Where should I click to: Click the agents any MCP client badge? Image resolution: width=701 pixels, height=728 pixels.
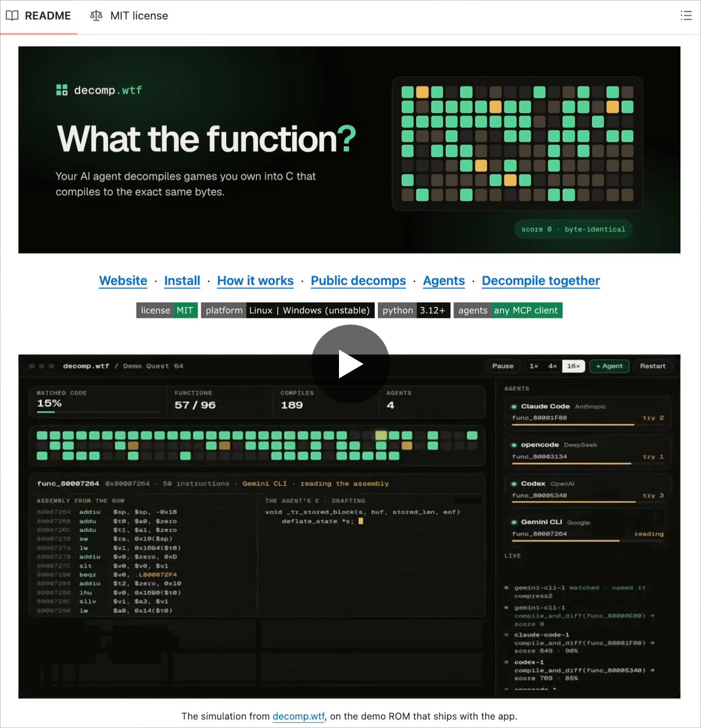(508, 311)
